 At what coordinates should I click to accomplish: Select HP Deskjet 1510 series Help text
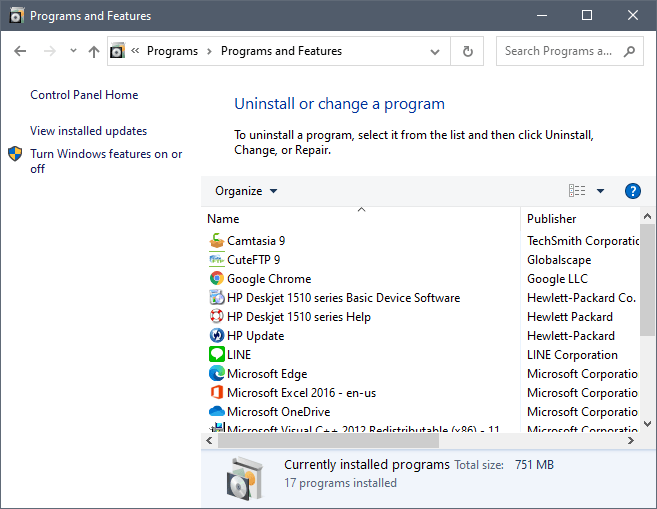(299, 317)
